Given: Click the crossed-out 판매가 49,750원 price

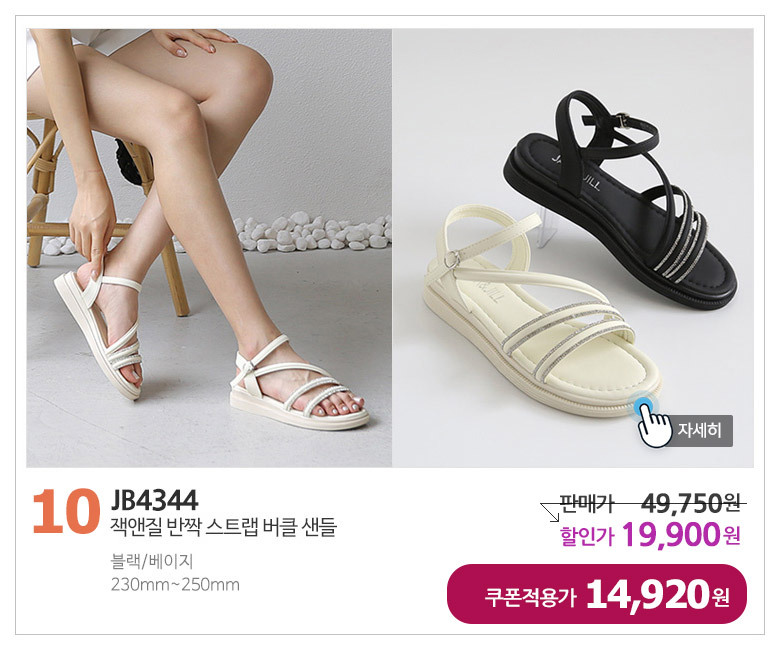Looking at the screenshot, I should [x=651, y=504].
